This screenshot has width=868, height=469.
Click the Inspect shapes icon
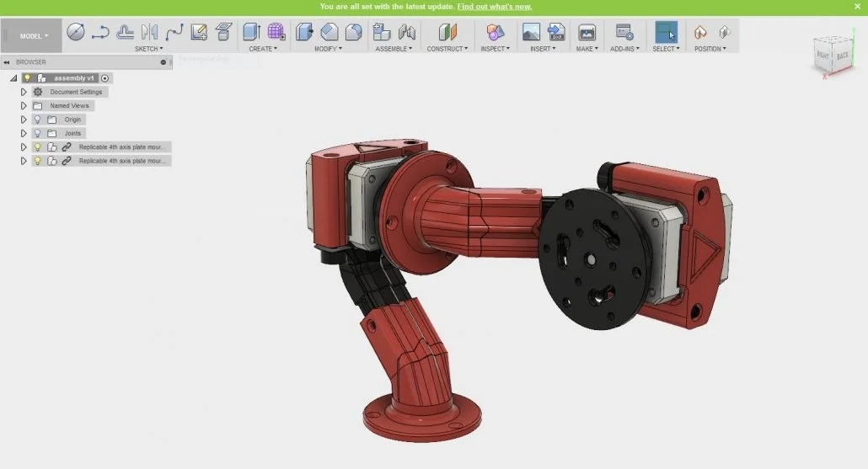(495, 32)
